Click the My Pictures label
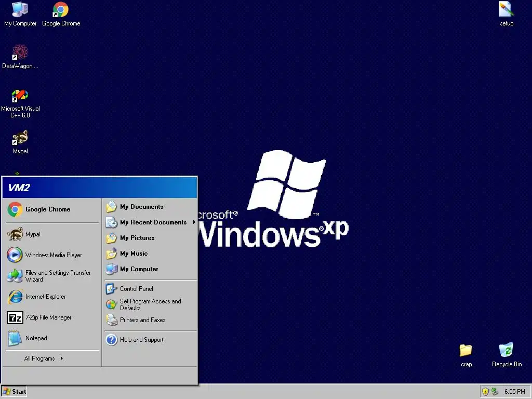Screen dimensions: 532x399 coord(137,238)
